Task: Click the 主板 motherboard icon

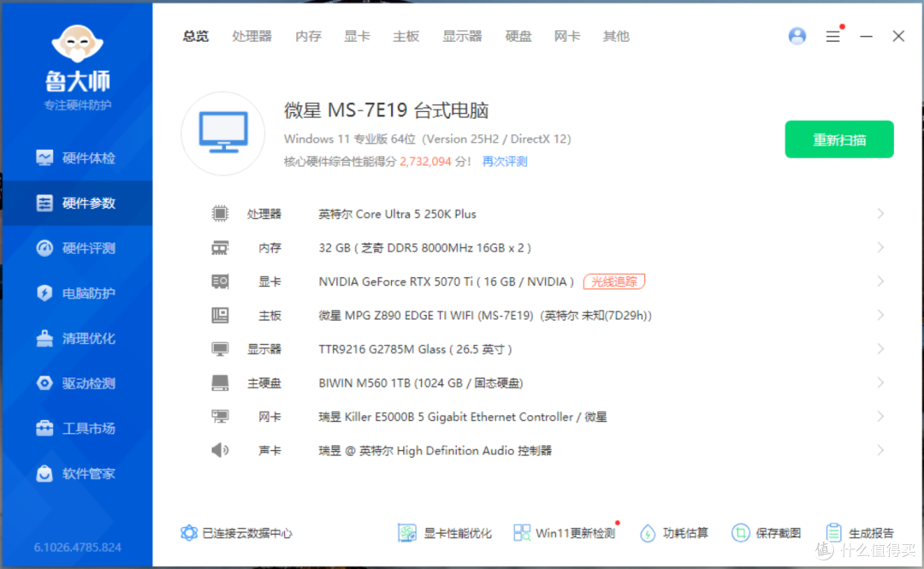Action: pyautogui.click(x=220, y=316)
